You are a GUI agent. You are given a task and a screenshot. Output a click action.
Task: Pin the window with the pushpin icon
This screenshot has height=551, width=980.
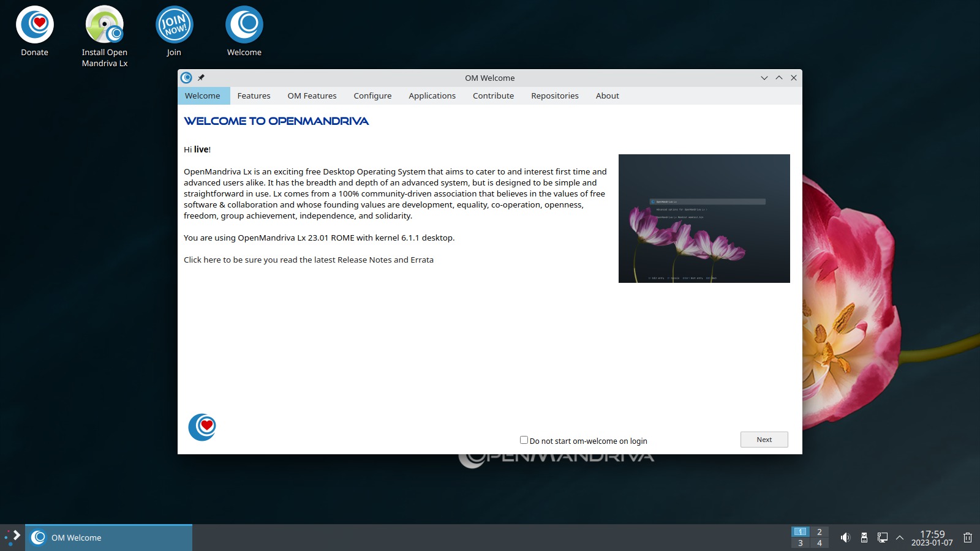(x=201, y=78)
